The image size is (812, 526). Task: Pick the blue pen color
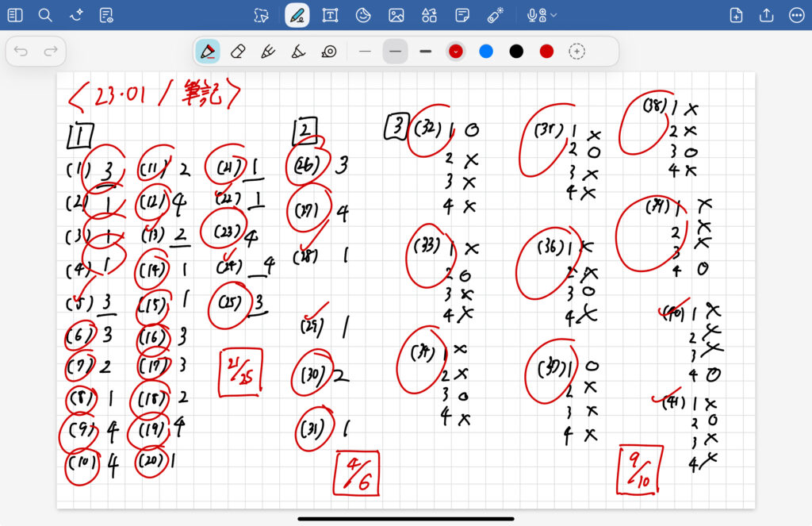pos(486,52)
